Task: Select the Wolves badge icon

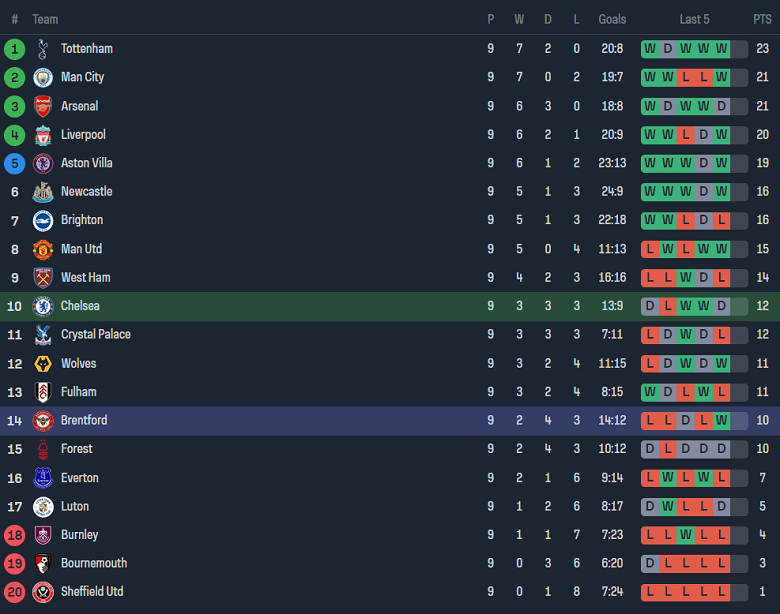Action: point(43,363)
